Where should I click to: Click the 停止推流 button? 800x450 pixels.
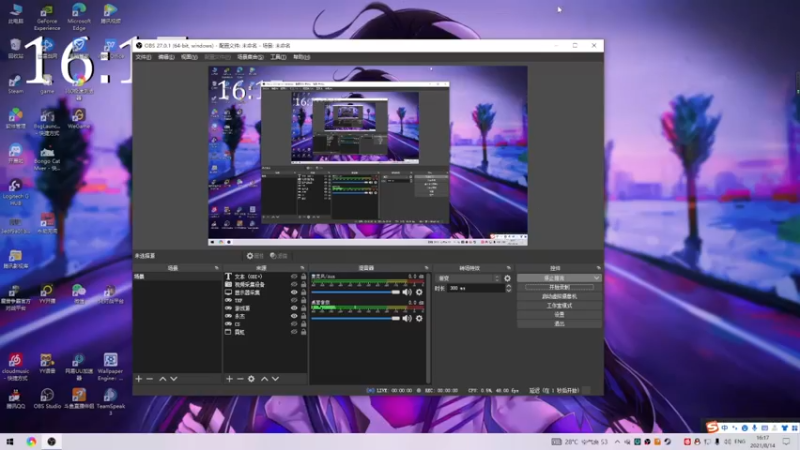click(x=555, y=278)
